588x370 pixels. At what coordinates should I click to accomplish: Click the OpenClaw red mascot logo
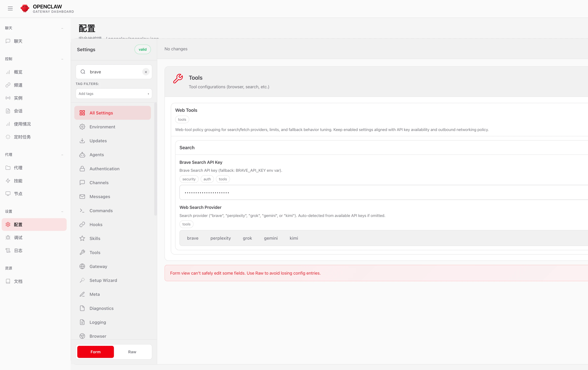[x=25, y=8]
